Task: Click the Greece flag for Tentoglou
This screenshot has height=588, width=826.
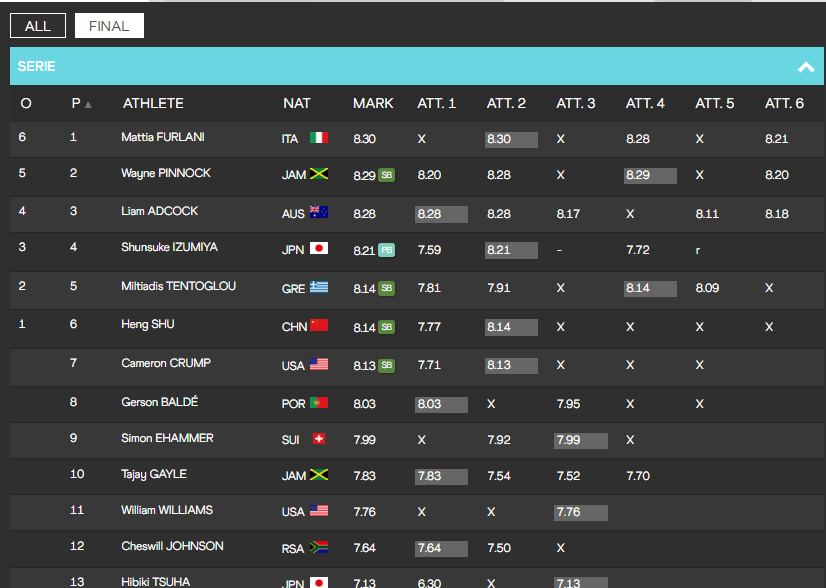Action: point(319,287)
